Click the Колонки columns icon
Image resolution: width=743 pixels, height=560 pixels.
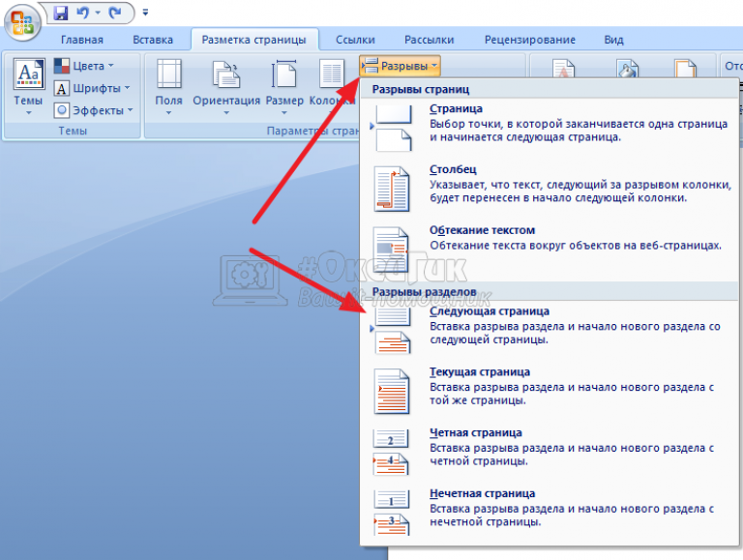coord(331,74)
